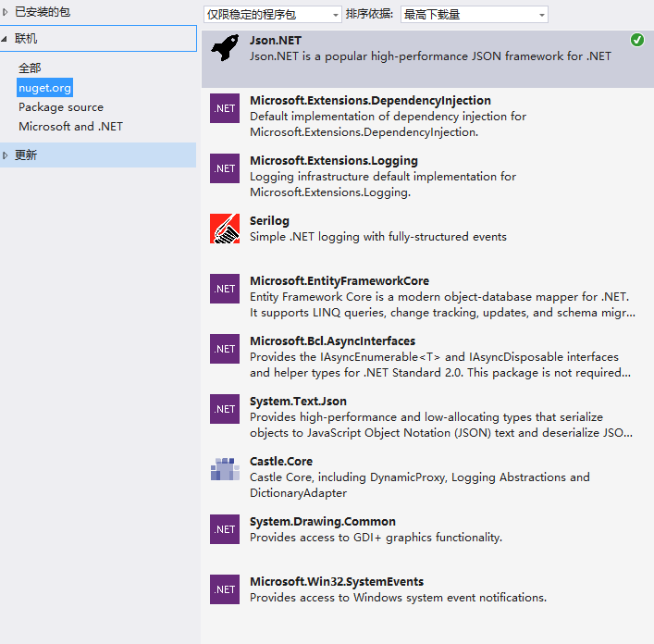Select System.Text.Json package title
Viewport: 654px width, 644px height.
[x=298, y=401]
